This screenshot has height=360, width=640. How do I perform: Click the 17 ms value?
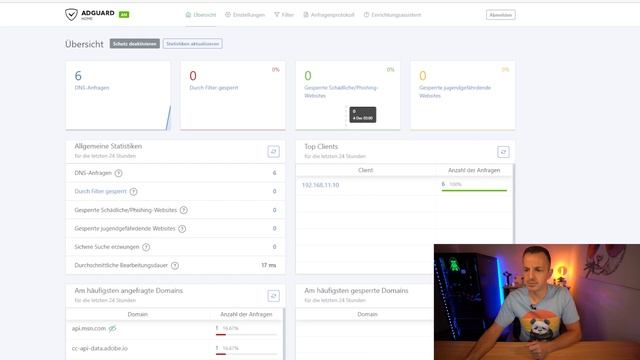(269, 265)
